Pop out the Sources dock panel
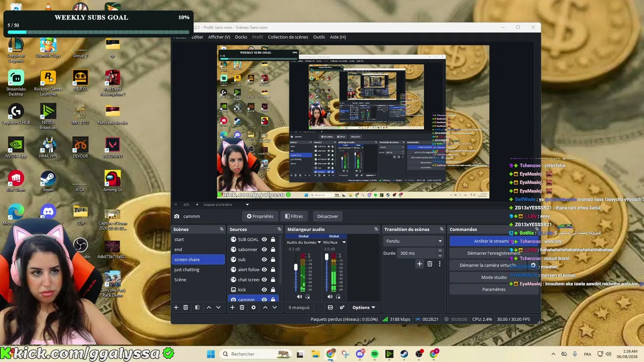This screenshot has width=644, height=362. coord(279,229)
